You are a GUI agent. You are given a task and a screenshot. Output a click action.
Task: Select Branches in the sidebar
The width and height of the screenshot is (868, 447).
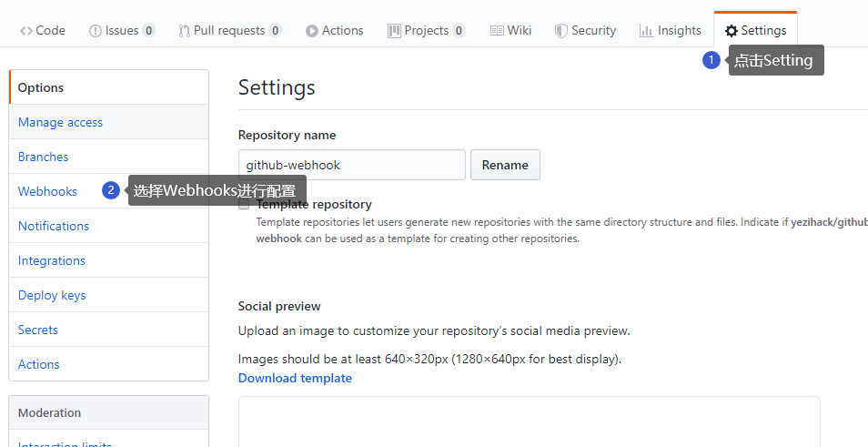43,157
